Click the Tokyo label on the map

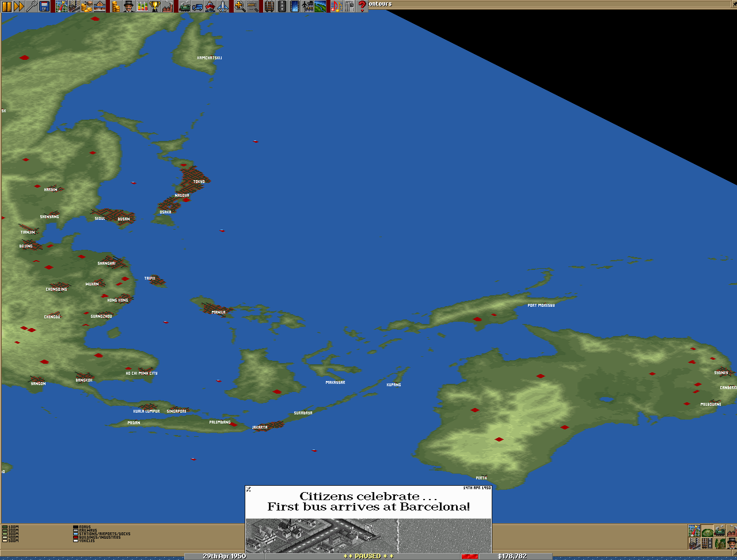tap(199, 182)
